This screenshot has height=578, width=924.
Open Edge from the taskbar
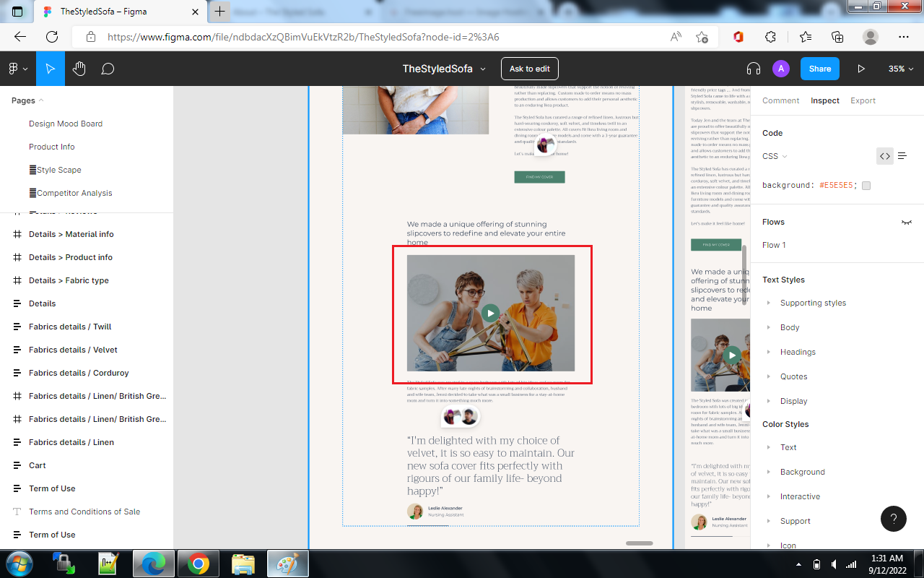pos(154,564)
